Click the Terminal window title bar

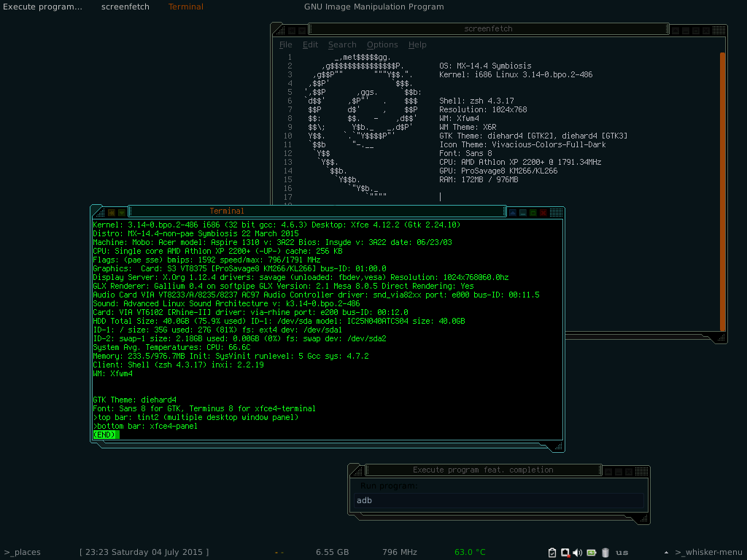317,211
